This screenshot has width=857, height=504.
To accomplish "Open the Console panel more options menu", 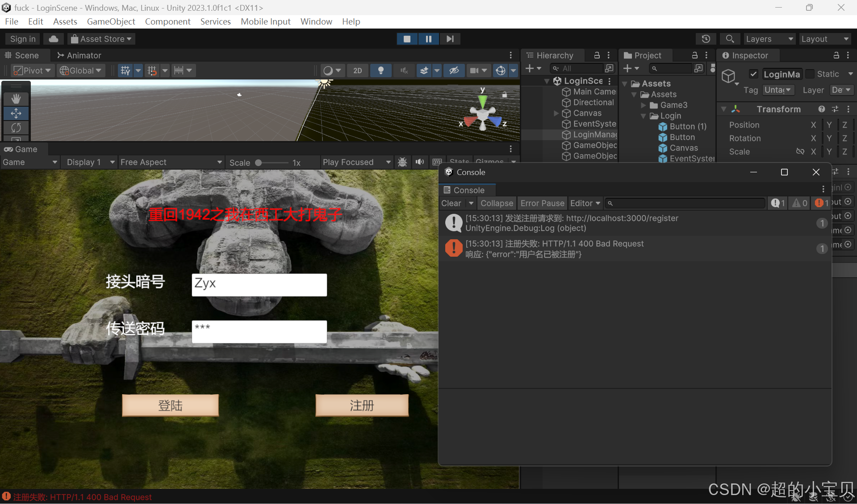I will 823,190.
